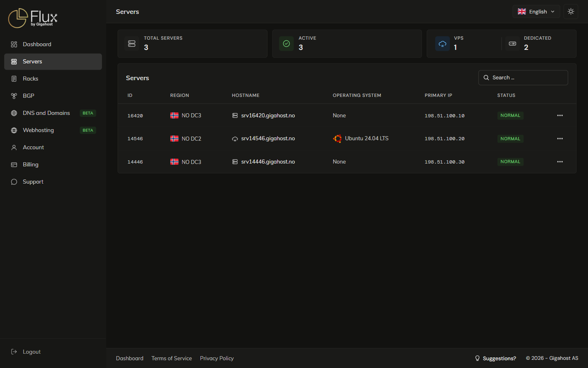Click the Total Servers card icon

click(132, 43)
